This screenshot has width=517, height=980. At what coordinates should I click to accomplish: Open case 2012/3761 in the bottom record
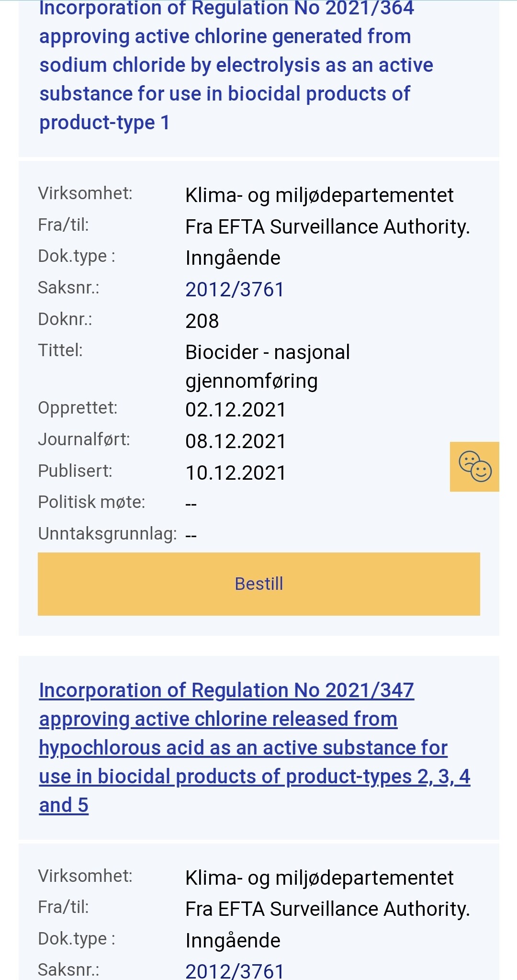[235, 971]
